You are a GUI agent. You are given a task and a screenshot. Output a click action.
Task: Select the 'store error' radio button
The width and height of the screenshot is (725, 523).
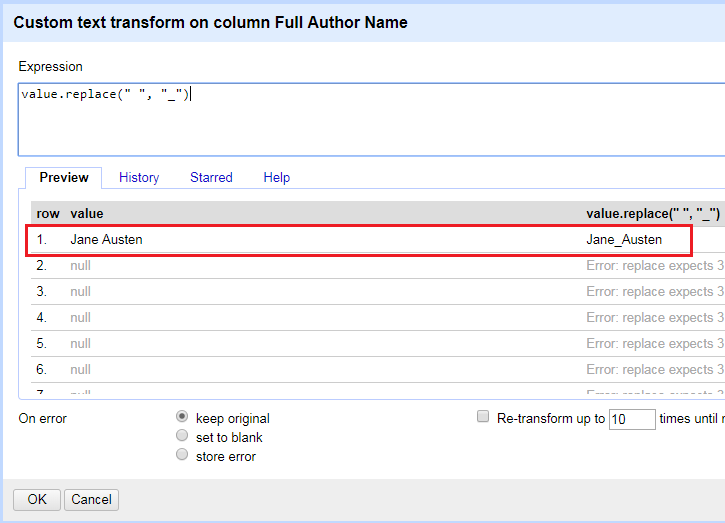click(x=182, y=455)
